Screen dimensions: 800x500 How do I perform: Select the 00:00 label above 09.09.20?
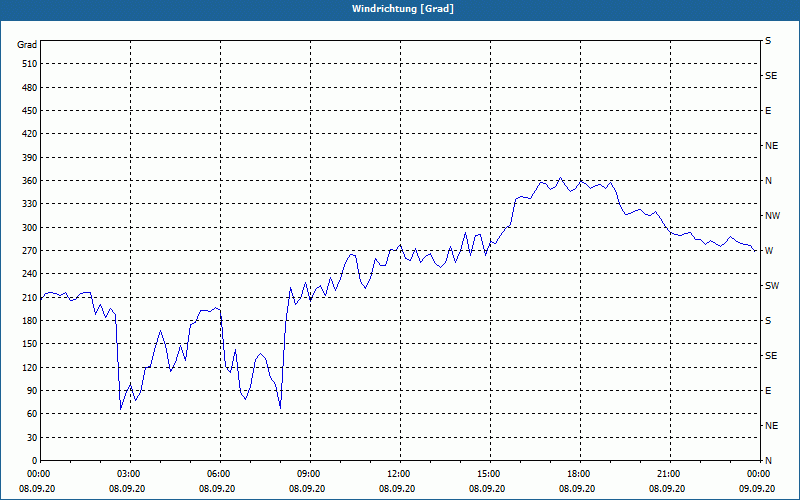[x=759, y=474]
